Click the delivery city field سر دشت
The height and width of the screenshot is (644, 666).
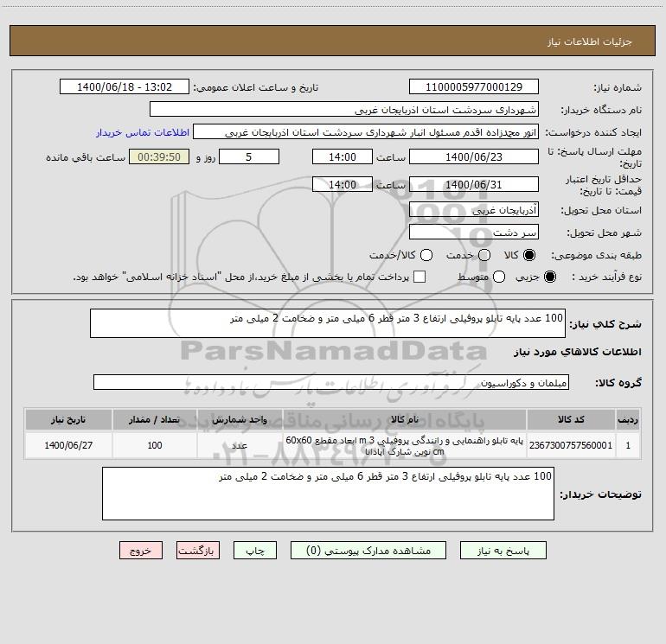click(x=474, y=232)
